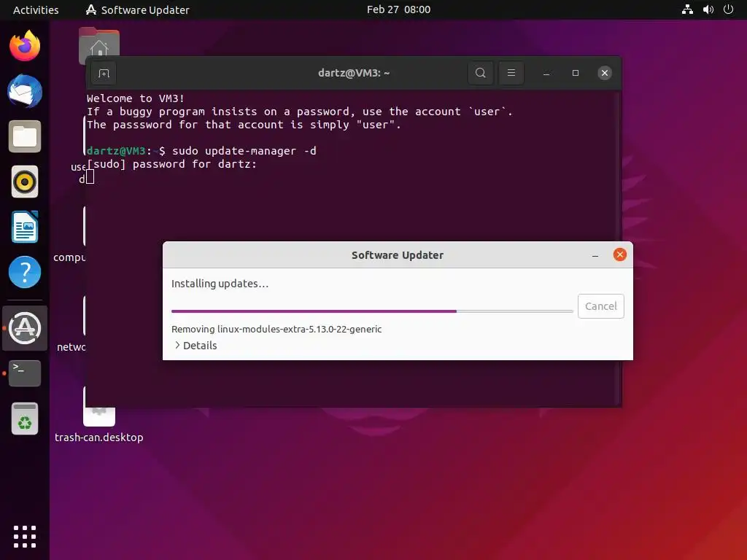Open LibreOffice Writer from the dock
The width and height of the screenshot is (747, 560).
click(25, 227)
